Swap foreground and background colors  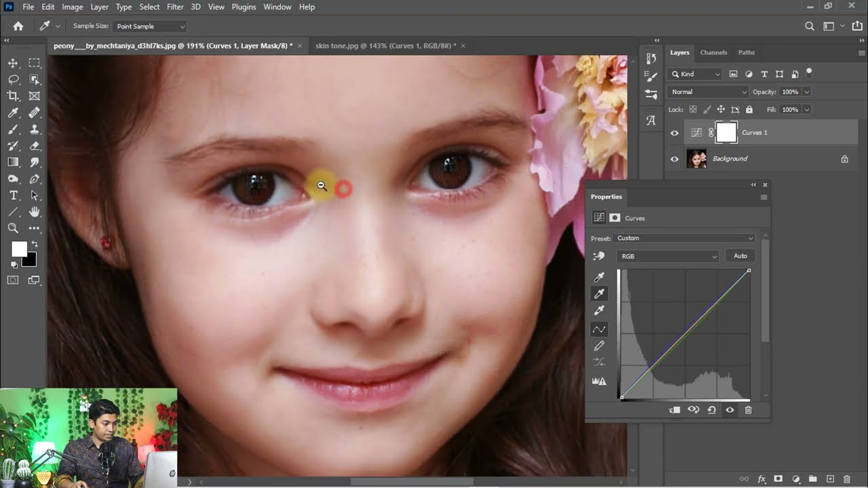(x=34, y=244)
